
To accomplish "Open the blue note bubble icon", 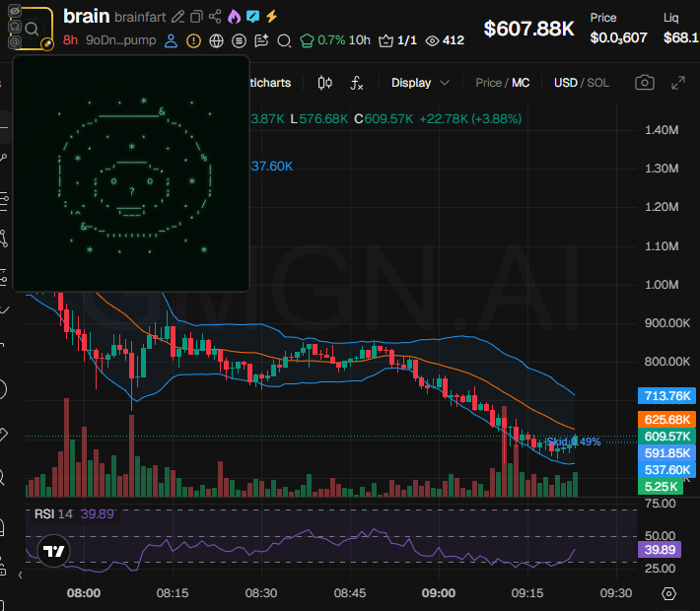I will (x=252, y=17).
